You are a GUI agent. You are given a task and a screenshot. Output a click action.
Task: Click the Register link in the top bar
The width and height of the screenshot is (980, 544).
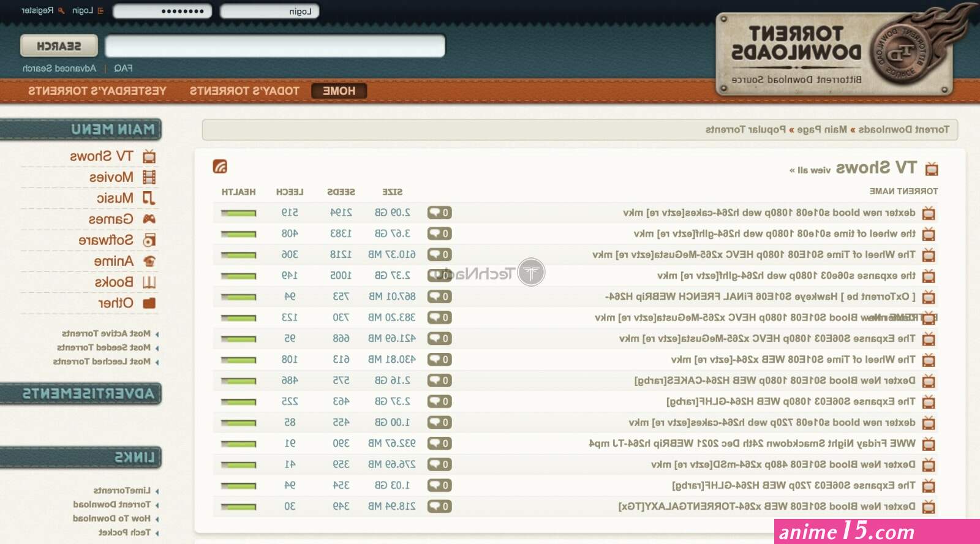pos(37,10)
